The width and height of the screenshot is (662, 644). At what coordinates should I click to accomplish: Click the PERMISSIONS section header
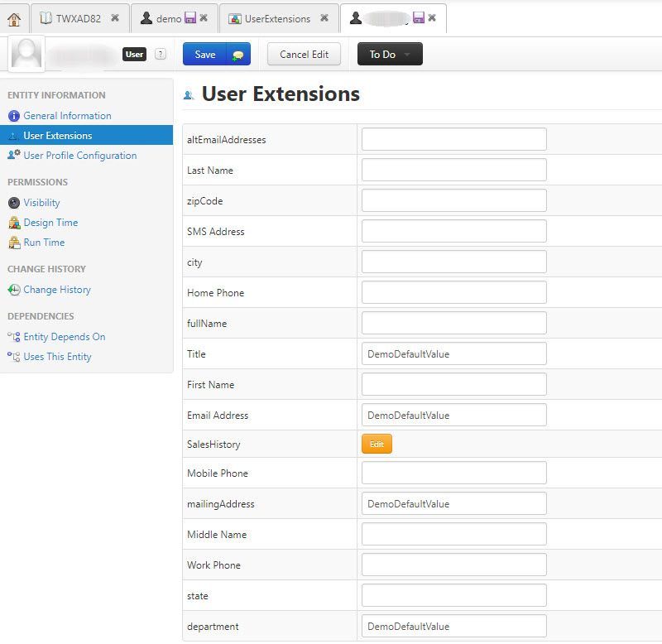pyautogui.click(x=37, y=182)
